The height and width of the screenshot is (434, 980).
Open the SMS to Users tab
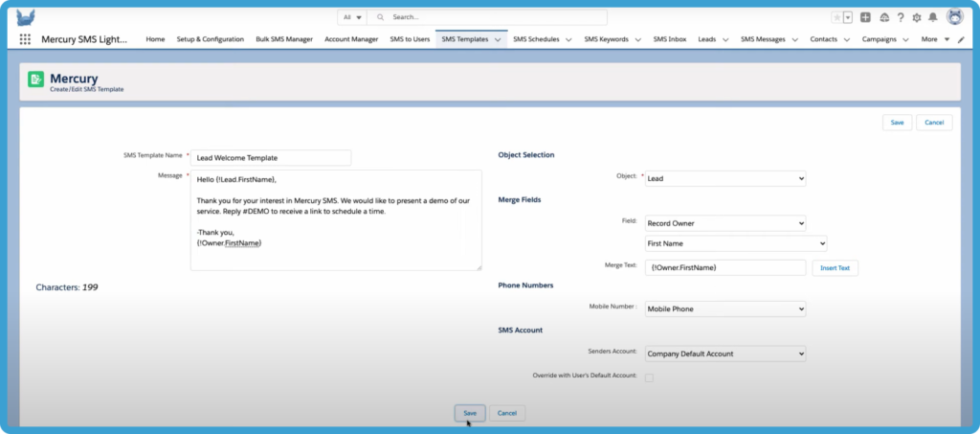coord(410,38)
